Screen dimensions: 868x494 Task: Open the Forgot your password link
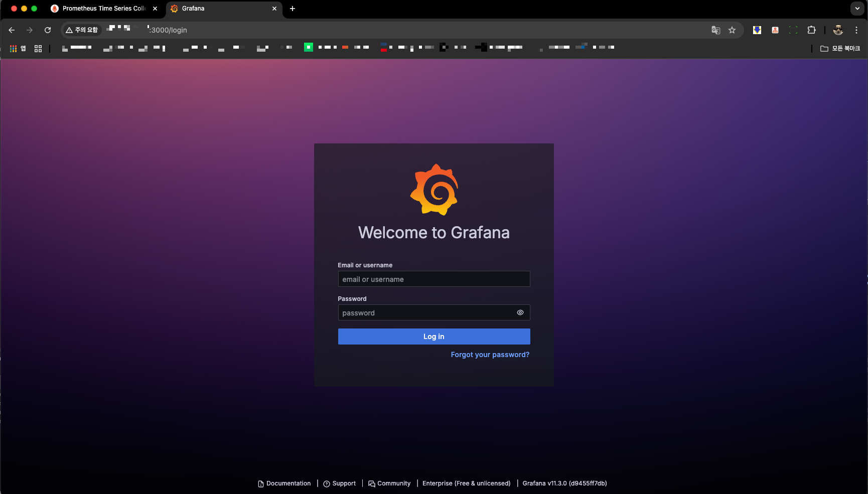[490, 355]
